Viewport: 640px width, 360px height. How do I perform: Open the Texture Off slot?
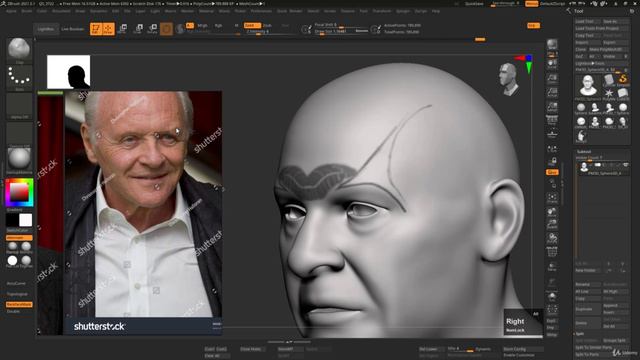(x=19, y=135)
